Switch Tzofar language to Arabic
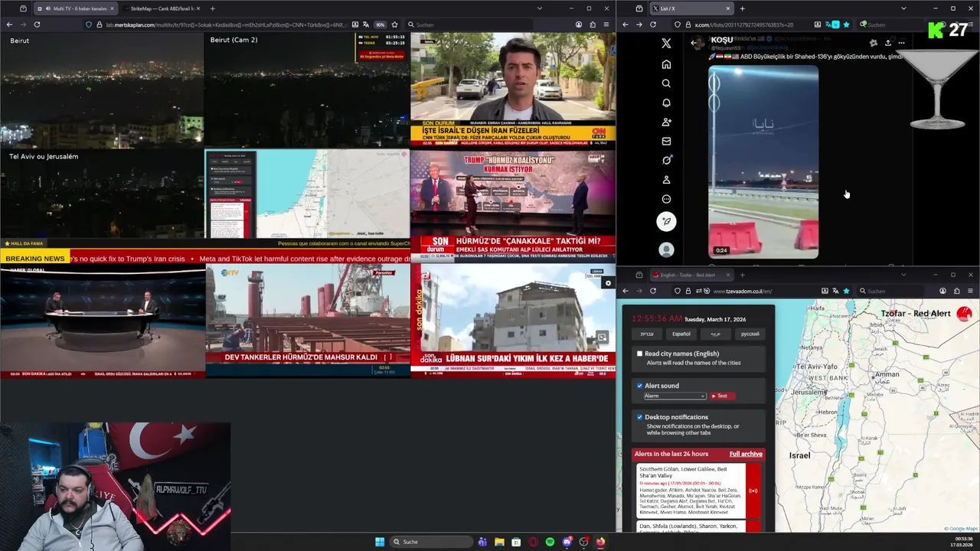This screenshot has width=980, height=551. tap(715, 334)
